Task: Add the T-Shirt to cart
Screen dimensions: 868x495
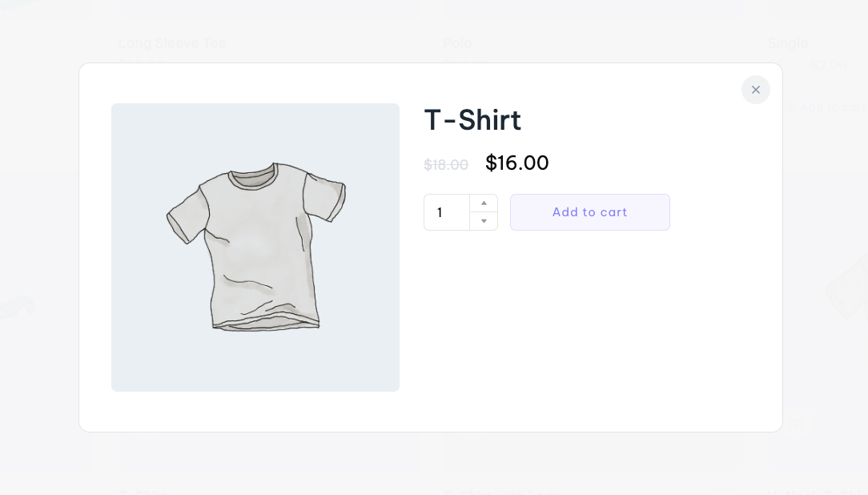Action: [x=590, y=211]
